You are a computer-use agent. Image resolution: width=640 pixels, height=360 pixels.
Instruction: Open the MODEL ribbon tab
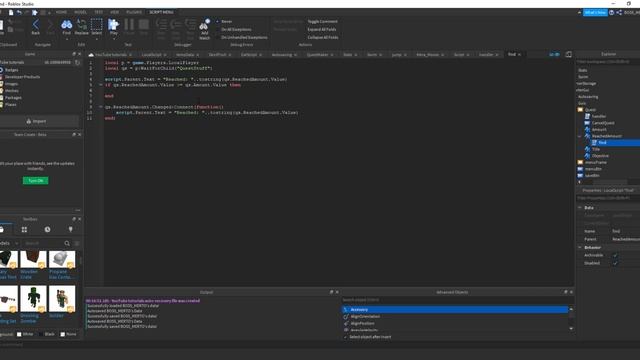[80, 12]
